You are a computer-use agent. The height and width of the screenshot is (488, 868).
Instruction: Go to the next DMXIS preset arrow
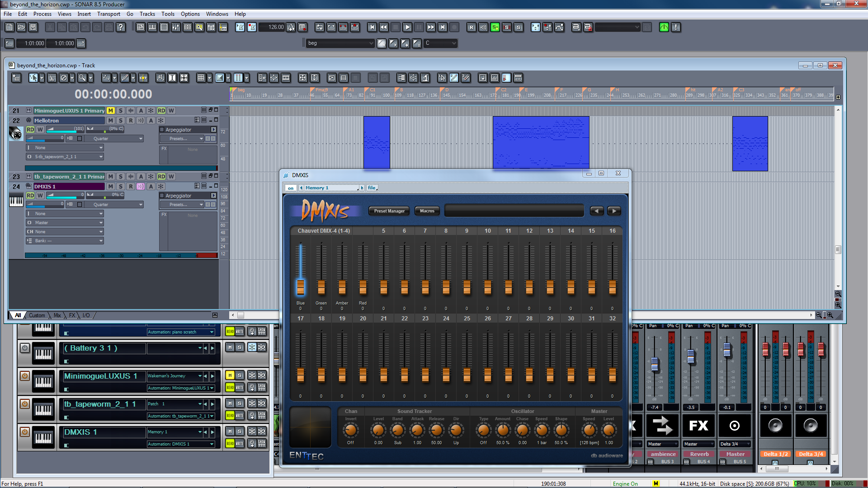click(x=614, y=211)
